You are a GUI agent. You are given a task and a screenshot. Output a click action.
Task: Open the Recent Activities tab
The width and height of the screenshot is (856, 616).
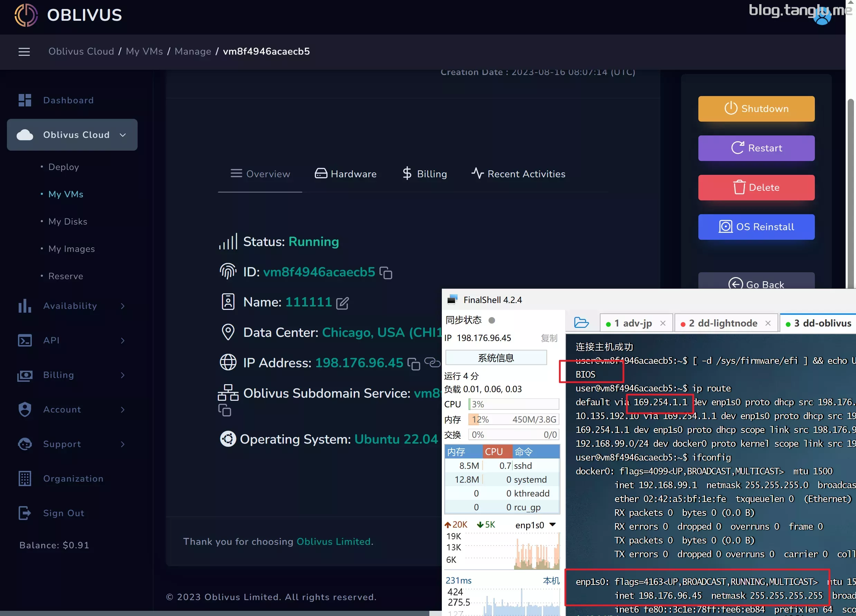tap(518, 174)
